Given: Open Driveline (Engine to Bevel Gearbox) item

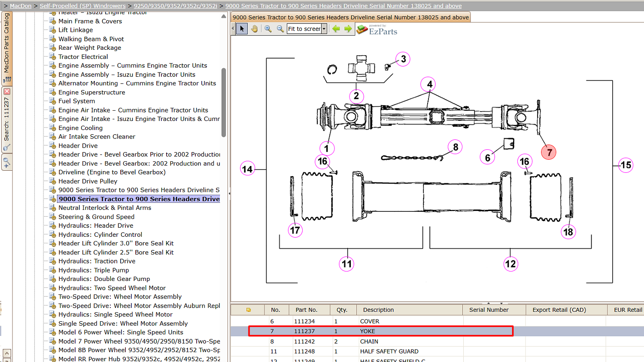Looking at the screenshot, I should [x=112, y=172].
